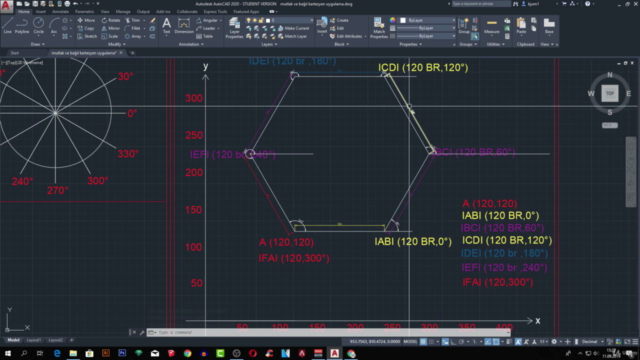Screen dimensions: 640x360
Task: Open the object color wheel
Action: pos(392,20)
